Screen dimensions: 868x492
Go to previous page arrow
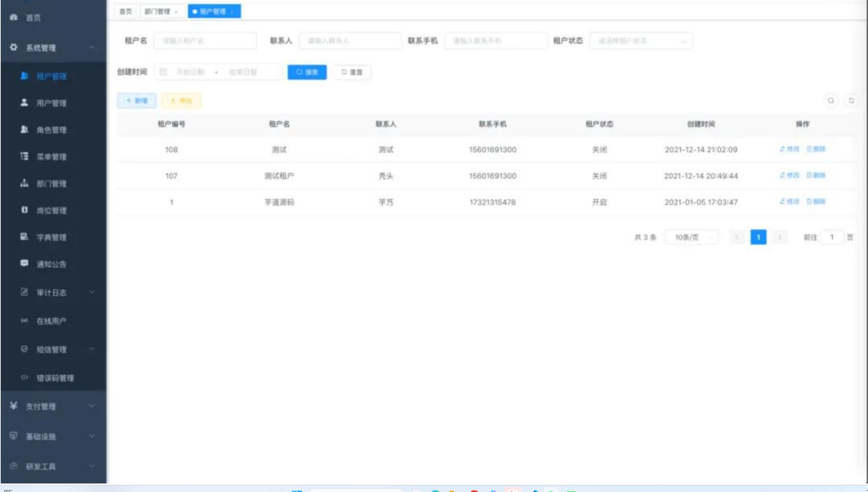737,237
